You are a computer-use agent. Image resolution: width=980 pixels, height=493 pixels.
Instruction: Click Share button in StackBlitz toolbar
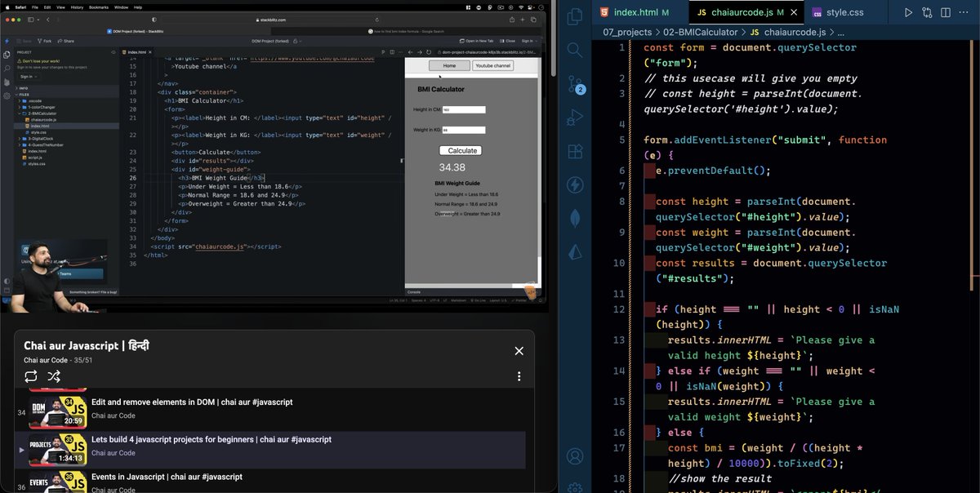click(66, 41)
